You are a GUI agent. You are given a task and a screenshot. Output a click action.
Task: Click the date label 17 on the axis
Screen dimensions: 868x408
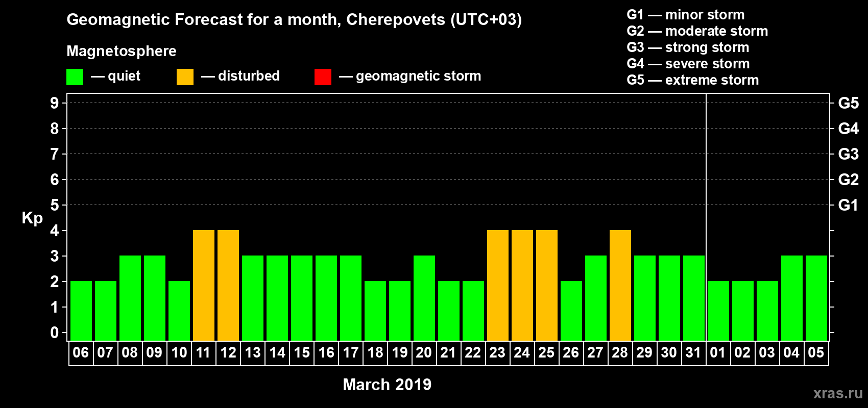351,352
